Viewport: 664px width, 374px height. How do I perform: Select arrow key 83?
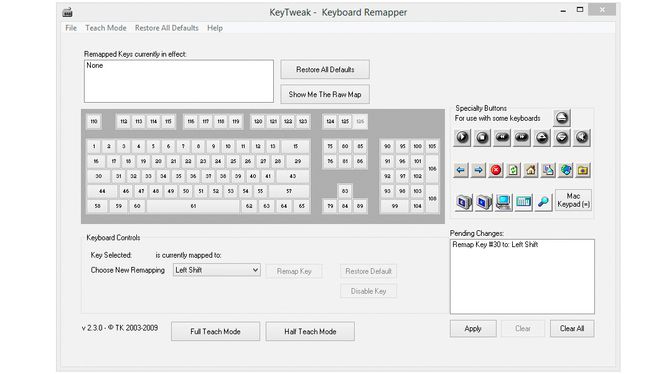(345, 191)
